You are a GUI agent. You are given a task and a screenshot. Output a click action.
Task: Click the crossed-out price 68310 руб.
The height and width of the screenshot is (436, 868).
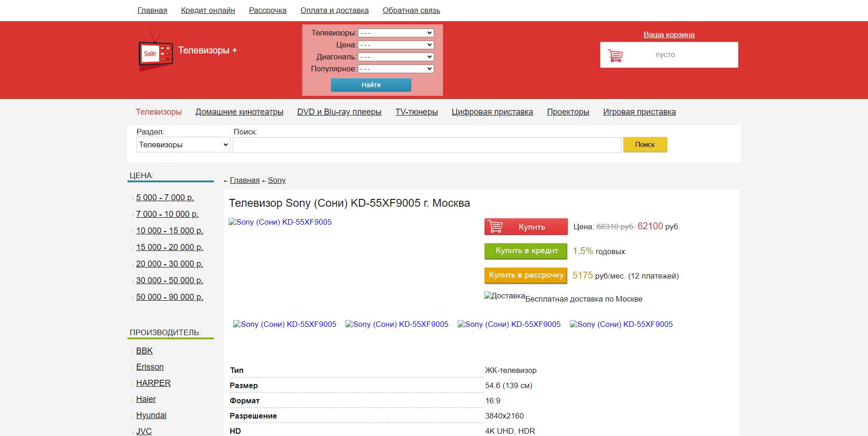[615, 227]
